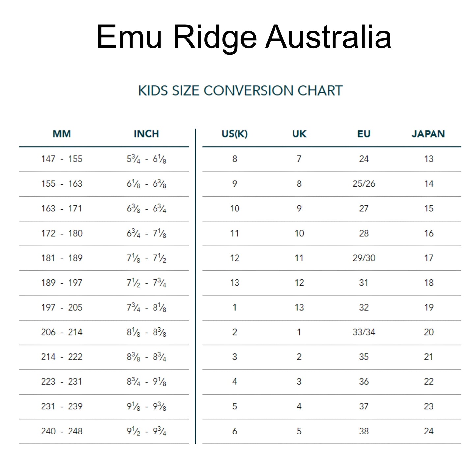The width and height of the screenshot is (476, 476).
Task: Select the INCH column header
Action: (146, 134)
